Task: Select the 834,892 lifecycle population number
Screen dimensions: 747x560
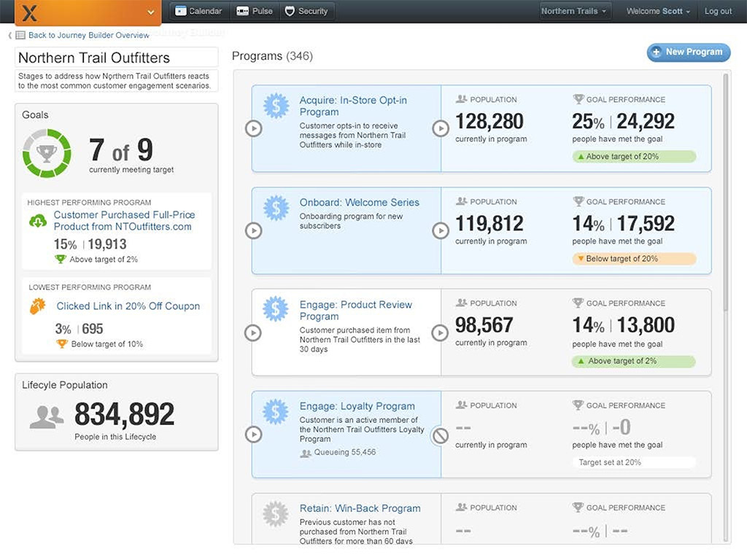Action: pyautogui.click(x=124, y=414)
